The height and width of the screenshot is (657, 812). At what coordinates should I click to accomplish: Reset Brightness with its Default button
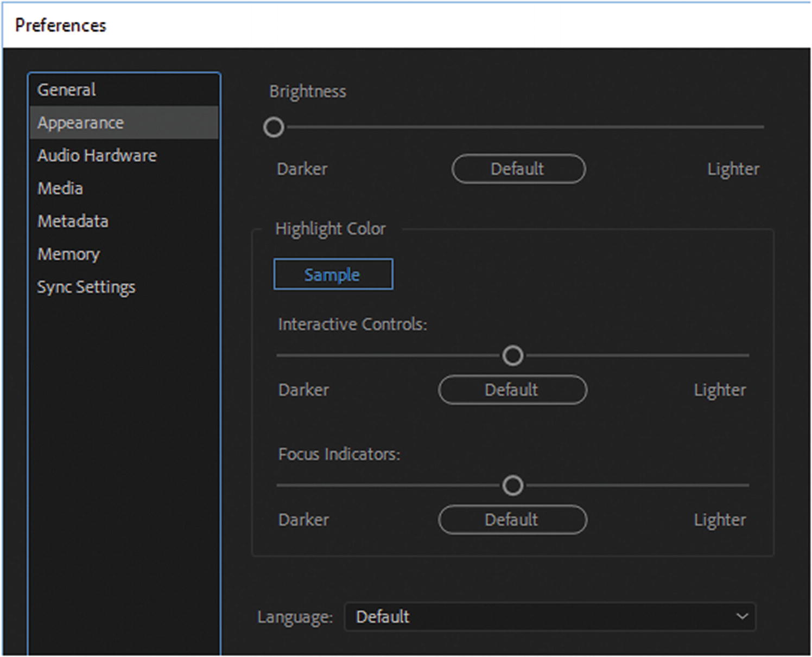tap(518, 169)
